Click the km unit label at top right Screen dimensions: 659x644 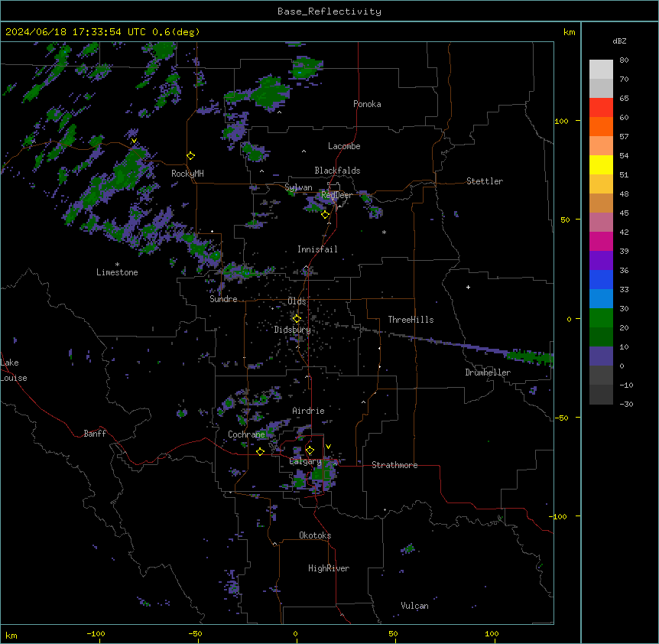pos(570,32)
